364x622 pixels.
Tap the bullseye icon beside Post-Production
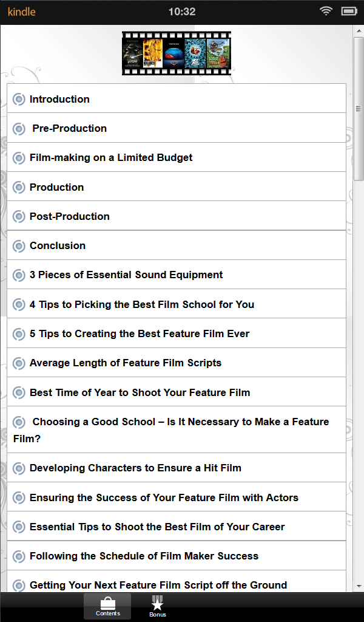(19, 216)
